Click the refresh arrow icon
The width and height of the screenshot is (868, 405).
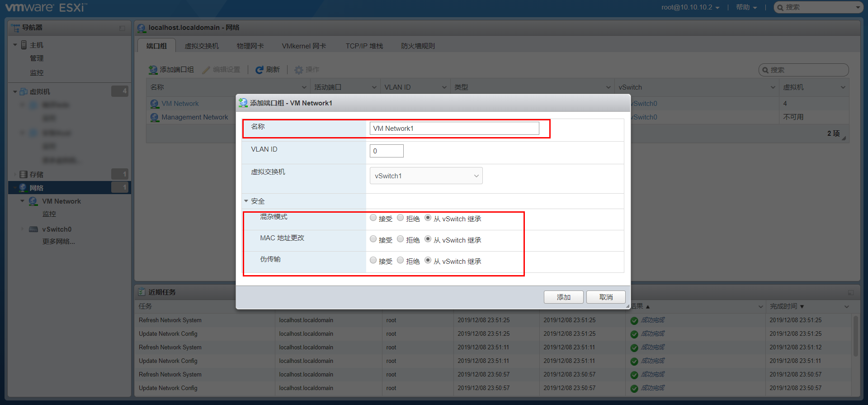point(259,70)
